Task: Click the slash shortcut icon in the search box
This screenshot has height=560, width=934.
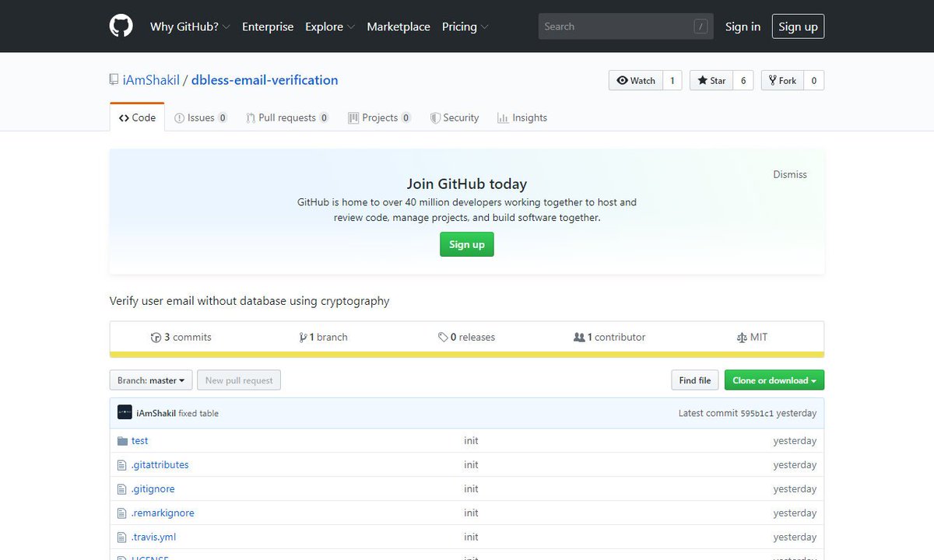Action: click(700, 26)
